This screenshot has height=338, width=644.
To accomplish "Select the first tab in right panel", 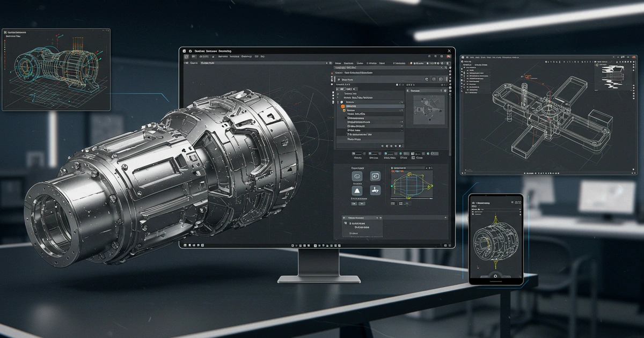I will click(338, 63).
